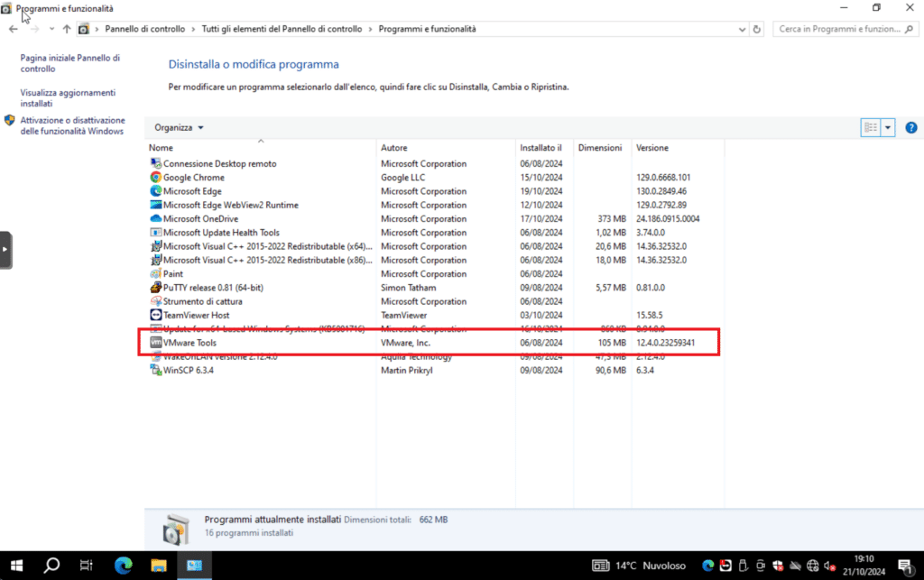Viewport: 924px width, 580px height.
Task: Expand the address bar history dropdown
Action: coord(742,29)
